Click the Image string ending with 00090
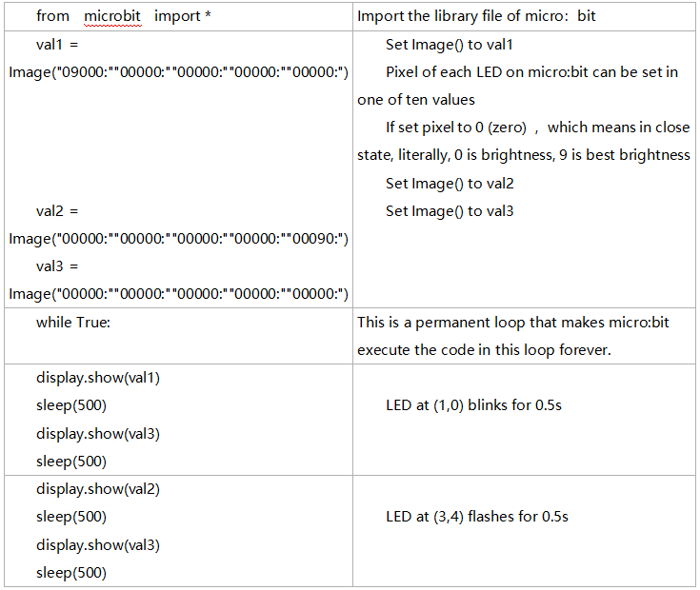 (178, 239)
